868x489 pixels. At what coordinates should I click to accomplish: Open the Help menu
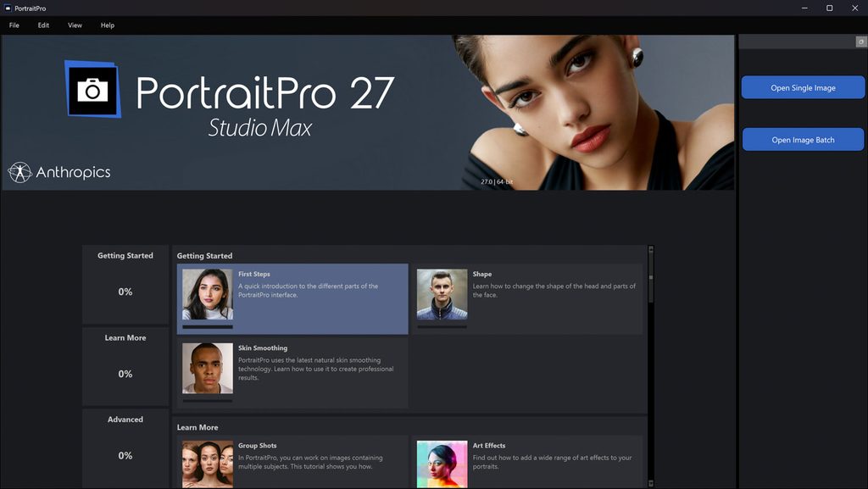click(108, 25)
